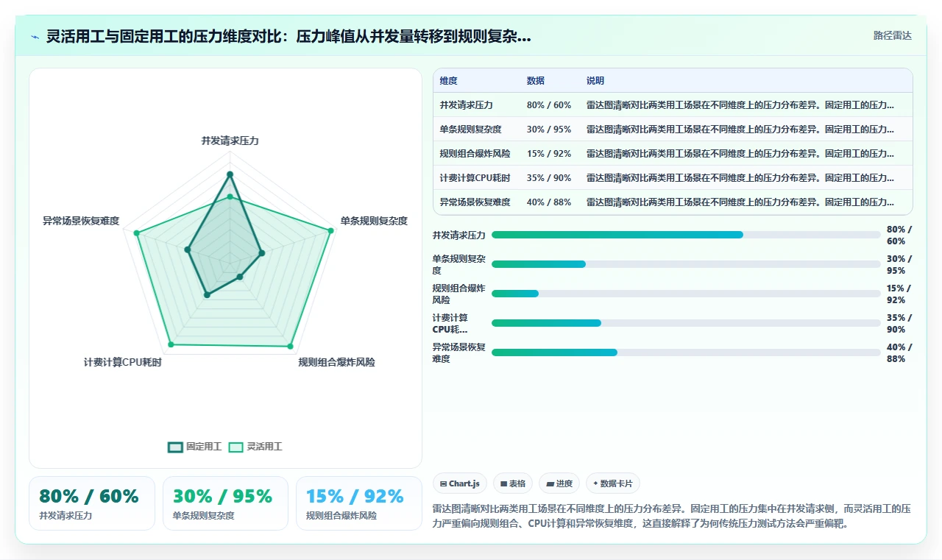Open the 30% / 95% 单条规则复杂度 stat card
Image resolution: width=942 pixels, height=560 pixels.
tap(225, 503)
